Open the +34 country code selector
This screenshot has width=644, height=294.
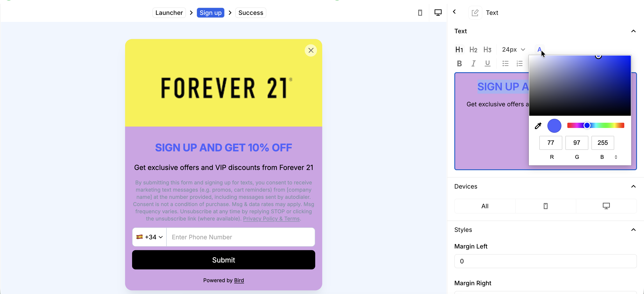(x=149, y=237)
